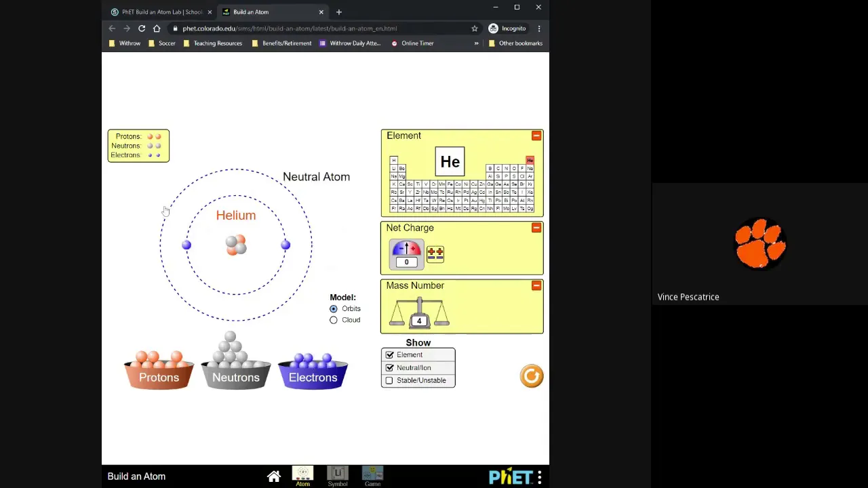Click the mass number balance scale
The height and width of the screenshot is (488, 868).
click(x=419, y=314)
